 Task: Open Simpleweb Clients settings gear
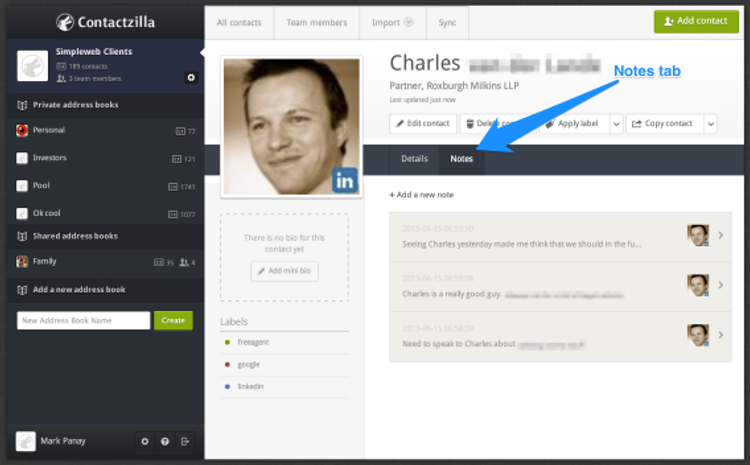[x=191, y=78]
